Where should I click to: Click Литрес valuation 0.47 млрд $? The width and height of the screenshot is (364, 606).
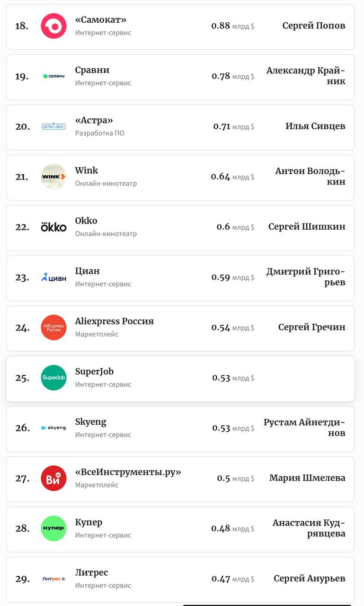coord(232,579)
